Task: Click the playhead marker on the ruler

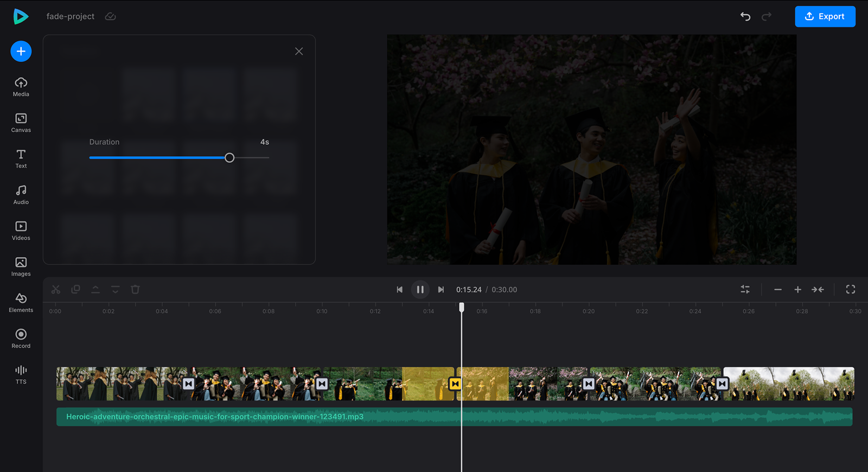Action: (462, 308)
